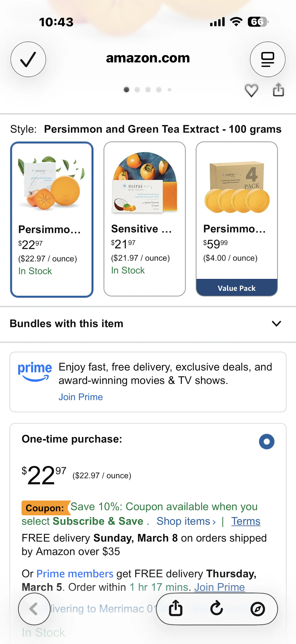Tap the checkmark done button
Image resolution: width=296 pixels, height=644 pixels.
point(28,59)
